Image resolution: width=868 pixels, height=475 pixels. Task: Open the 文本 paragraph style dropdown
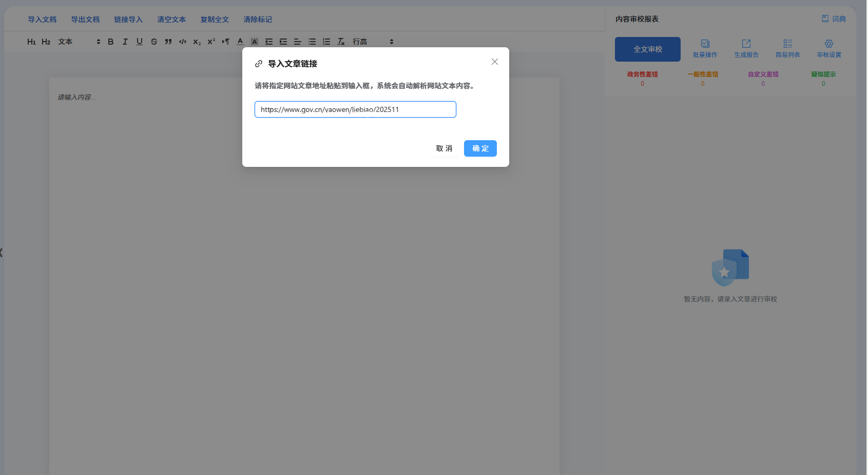pos(79,42)
